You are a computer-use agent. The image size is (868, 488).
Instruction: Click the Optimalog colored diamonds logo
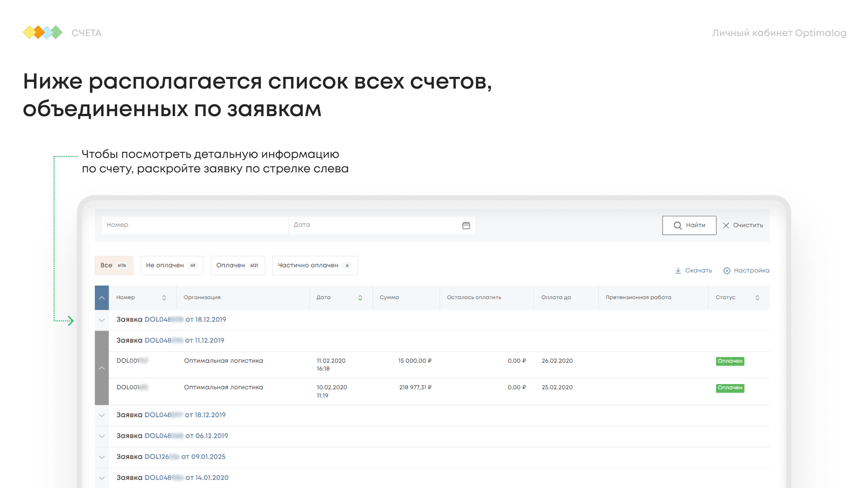point(42,33)
